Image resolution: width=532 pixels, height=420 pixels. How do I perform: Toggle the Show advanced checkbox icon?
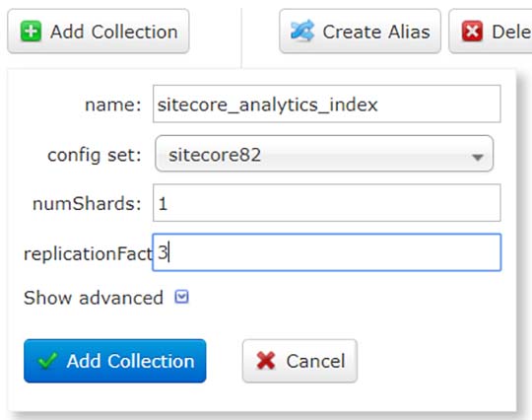click(x=181, y=297)
